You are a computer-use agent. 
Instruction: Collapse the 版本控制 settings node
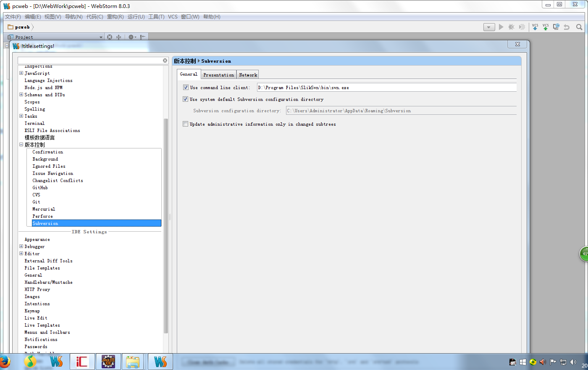[21, 145]
